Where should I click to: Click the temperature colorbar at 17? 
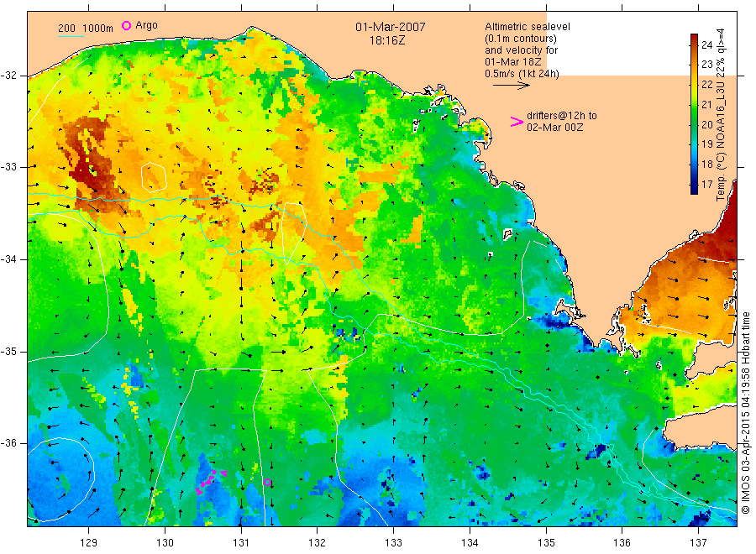pyautogui.click(x=694, y=184)
